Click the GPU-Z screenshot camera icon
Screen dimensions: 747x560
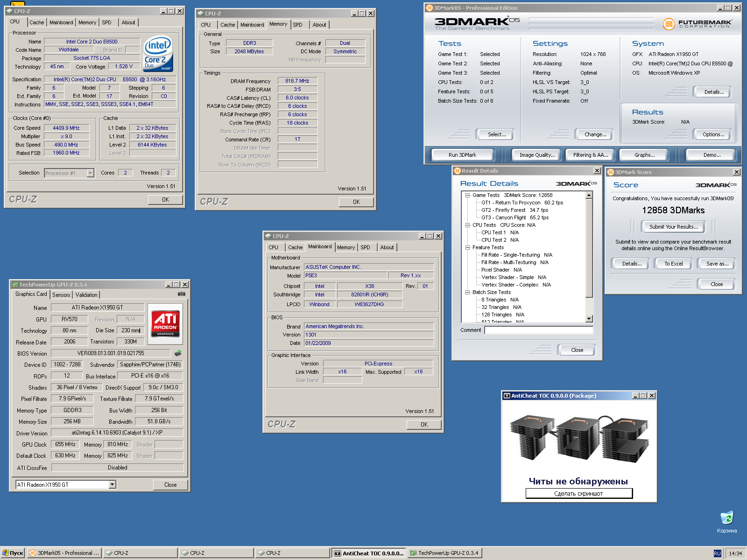[182, 294]
